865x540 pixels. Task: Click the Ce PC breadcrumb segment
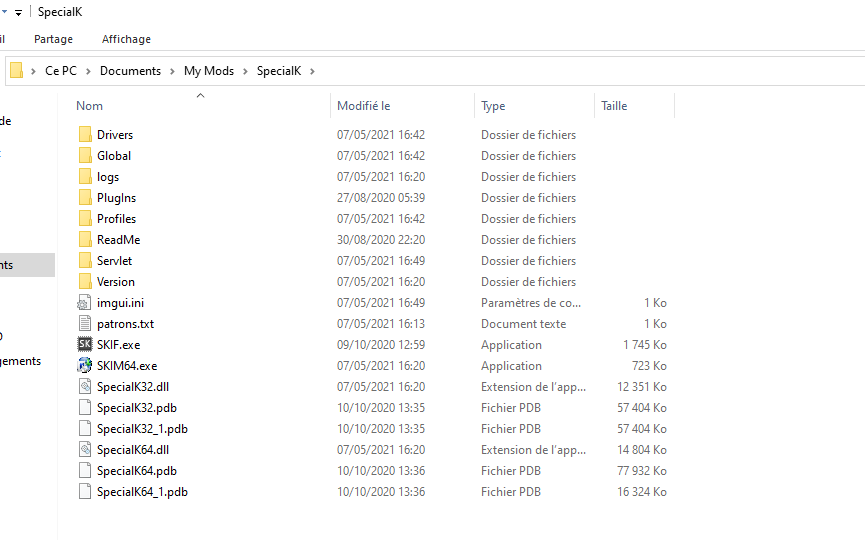pyautogui.click(x=61, y=71)
